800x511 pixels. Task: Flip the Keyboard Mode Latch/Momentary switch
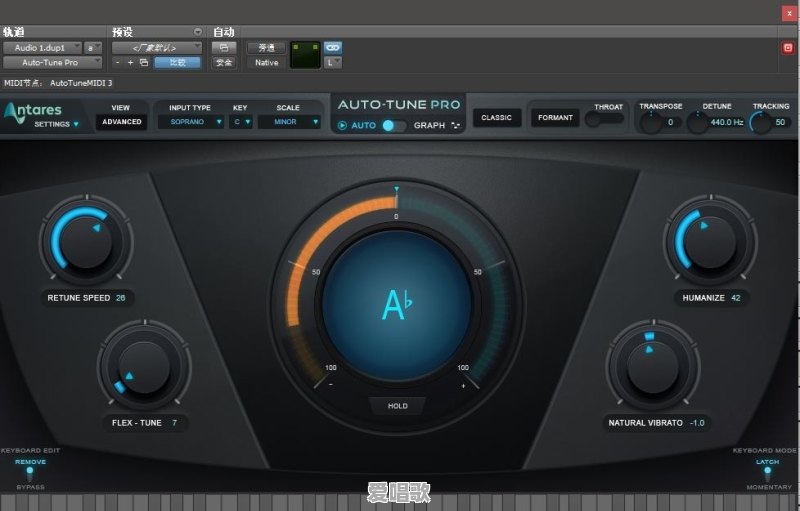767,473
